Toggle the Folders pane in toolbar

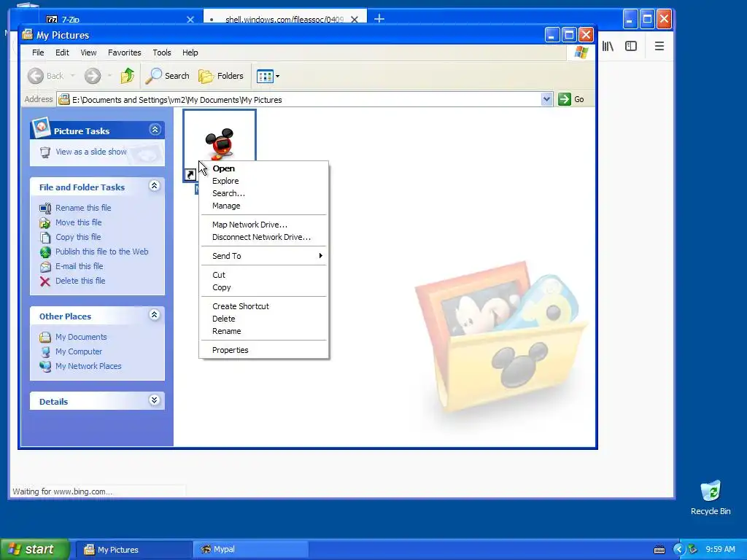pyautogui.click(x=220, y=76)
